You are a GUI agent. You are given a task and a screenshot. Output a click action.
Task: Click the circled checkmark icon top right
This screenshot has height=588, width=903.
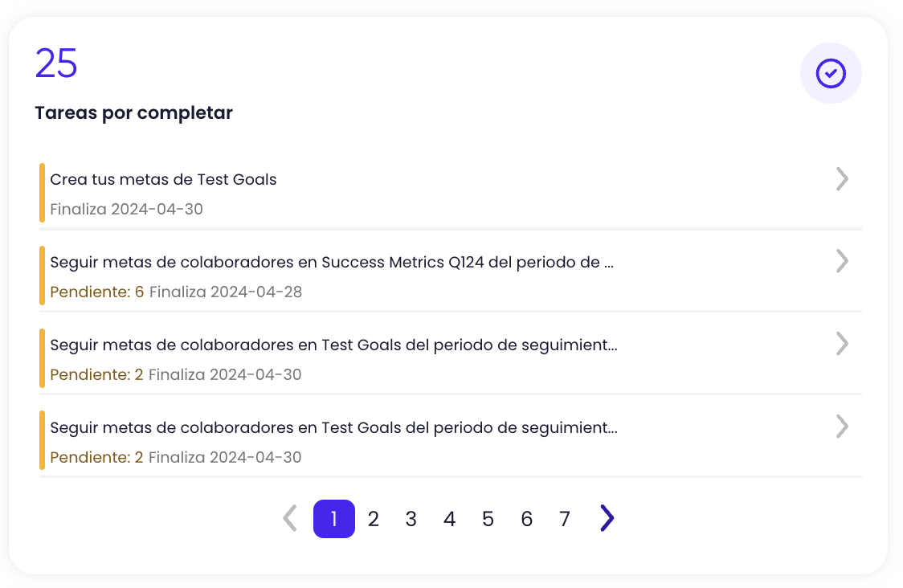[x=831, y=73]
